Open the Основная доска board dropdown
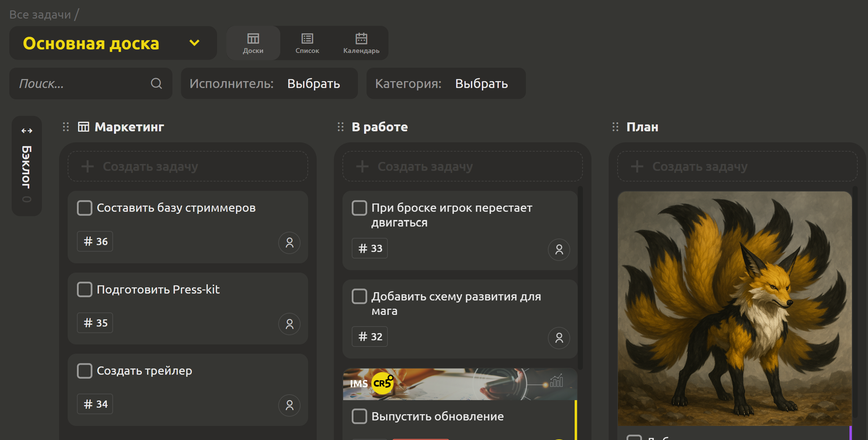 coord(113,43)
